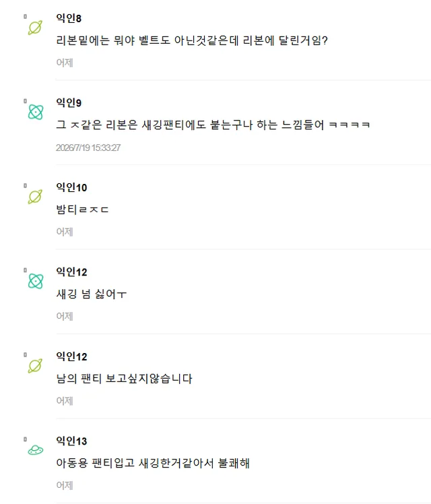The width and height of the screenshot is (431, 504).
Task: Click the UFO avatar of 익인13
Action: 35,450
